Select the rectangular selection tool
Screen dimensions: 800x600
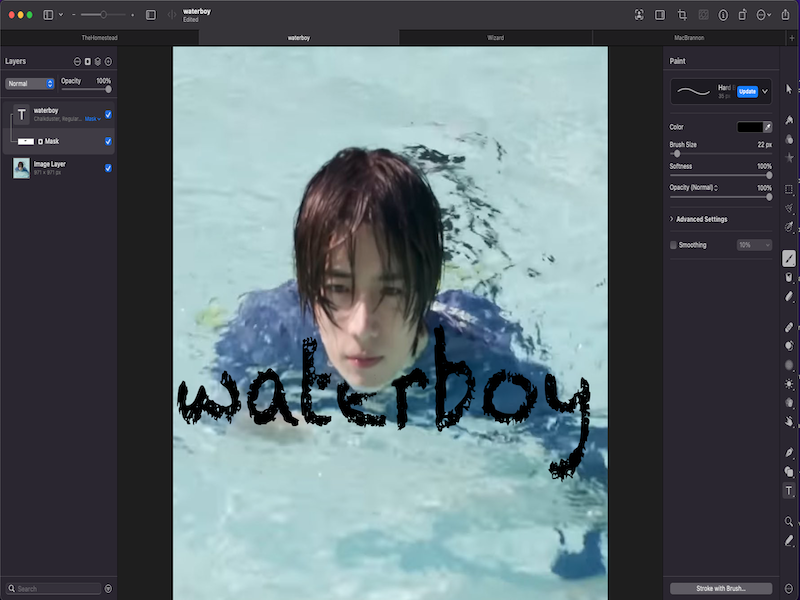click(789, 189)
